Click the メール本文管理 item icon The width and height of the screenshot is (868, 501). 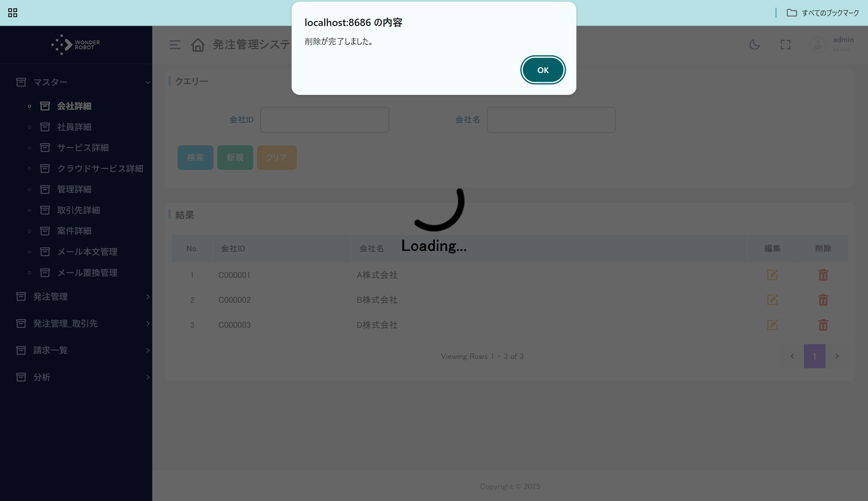[45, 252]
